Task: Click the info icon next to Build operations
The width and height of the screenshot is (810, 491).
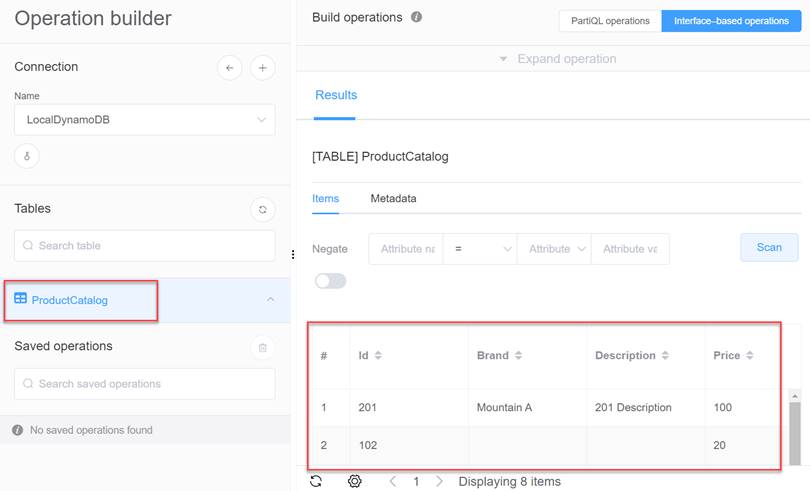Action: (x=416, y=17)
